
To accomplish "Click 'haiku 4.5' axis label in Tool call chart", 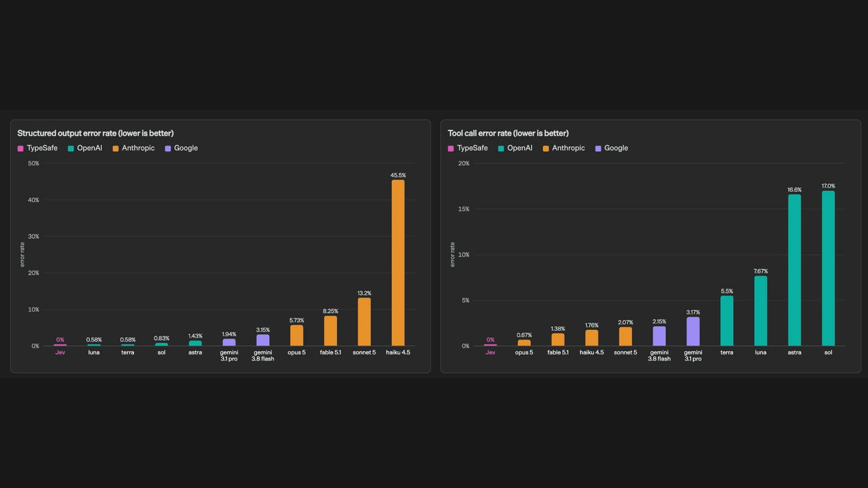I will click(591, 352).
